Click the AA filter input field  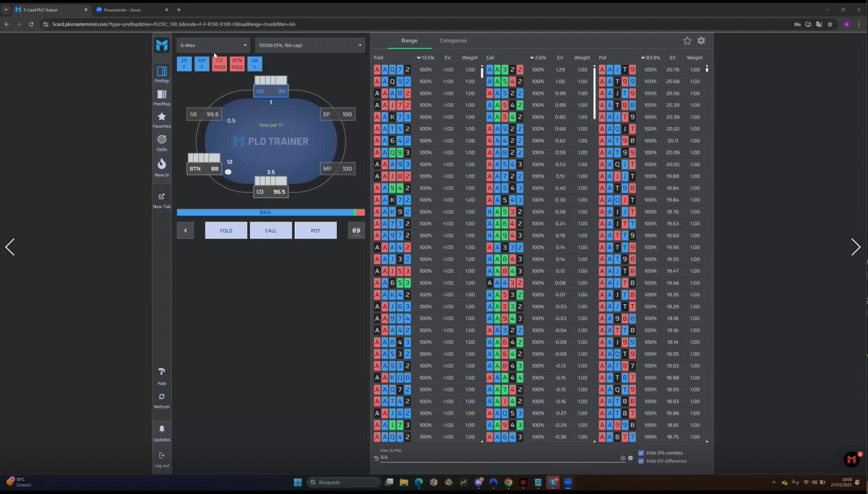pyautogui.click(x=499, y=458)
